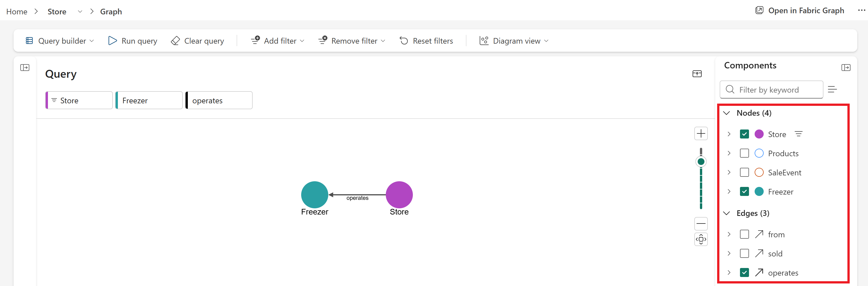The image size is (868, 286).
Task: Check the Products node checkbox
Action: tap(744, 153)
